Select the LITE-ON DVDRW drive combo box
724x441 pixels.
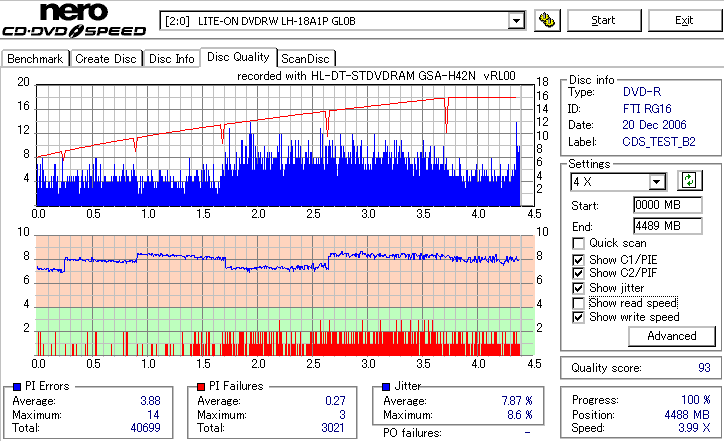[343, 21]
